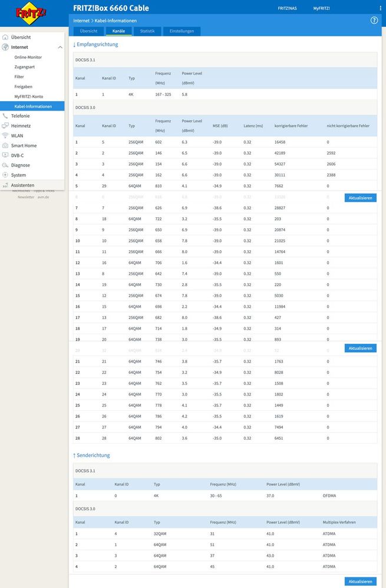Viewport: 386px width, 588px height.
Task: Click the Telefonie phone icon
Action: [5, 116]
